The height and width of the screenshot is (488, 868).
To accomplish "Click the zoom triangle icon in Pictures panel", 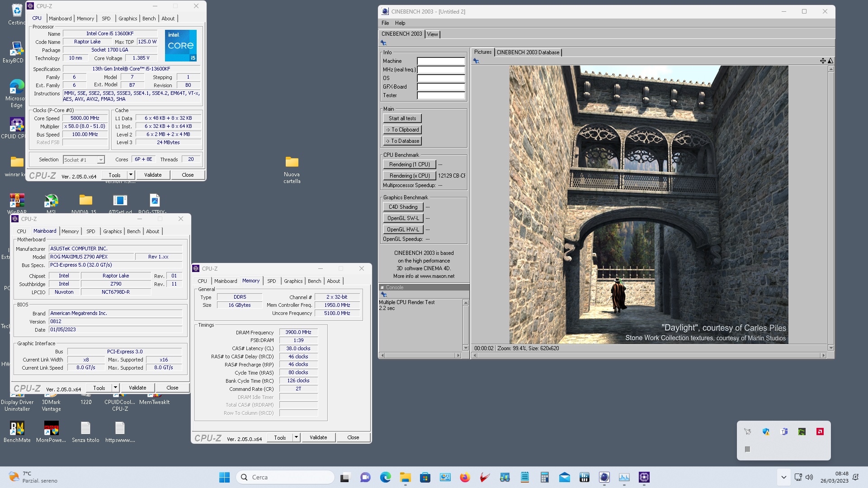I will (x=830, y=61).
